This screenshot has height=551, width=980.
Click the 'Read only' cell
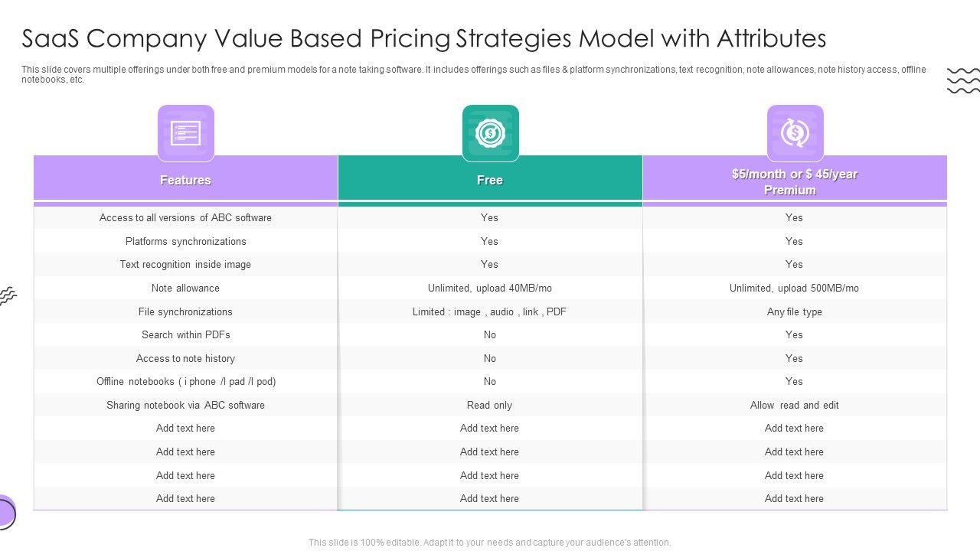click(x=490, y=405)
